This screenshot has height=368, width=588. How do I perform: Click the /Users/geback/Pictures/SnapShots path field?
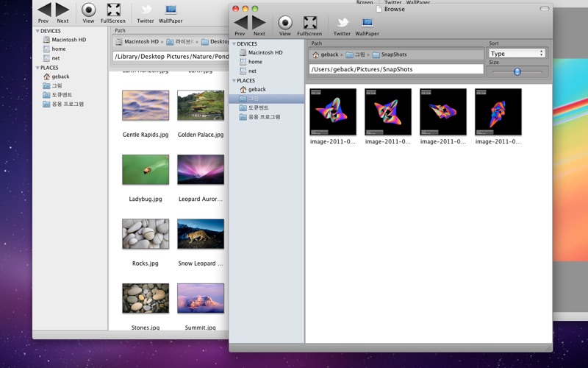pyautogui.click(x=396, y=69)
